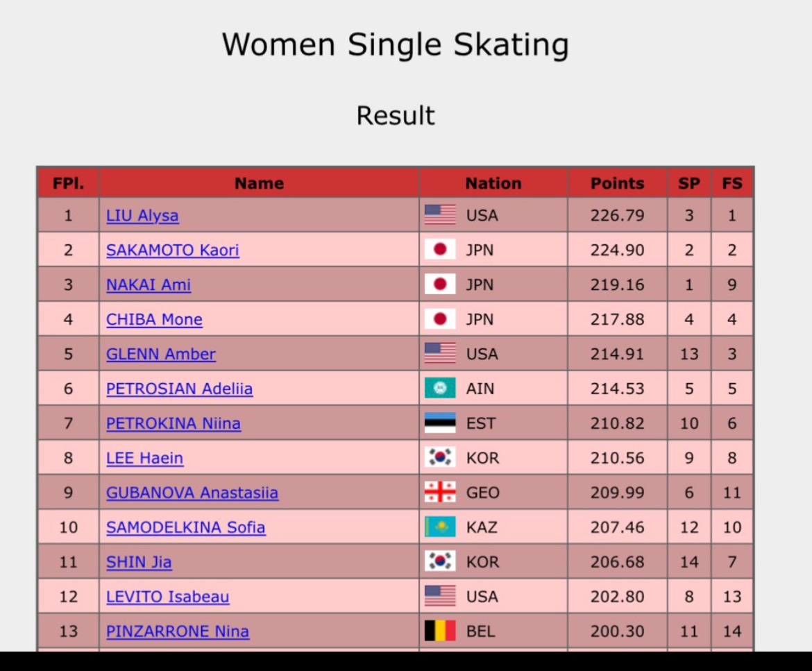Click the AIN neutral athlete flag icon

pos(440,389)
